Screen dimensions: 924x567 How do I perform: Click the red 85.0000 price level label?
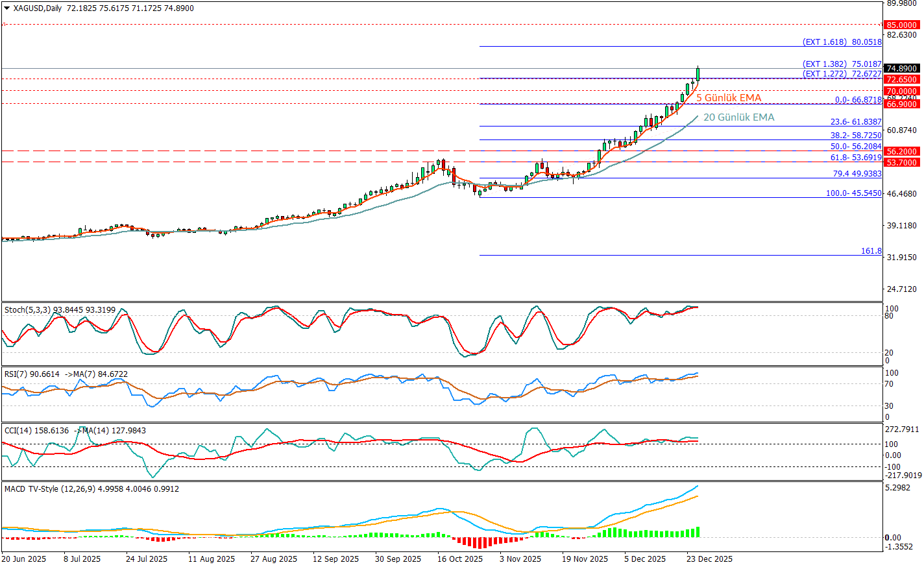pyautogui.click(x=901, y=25)
